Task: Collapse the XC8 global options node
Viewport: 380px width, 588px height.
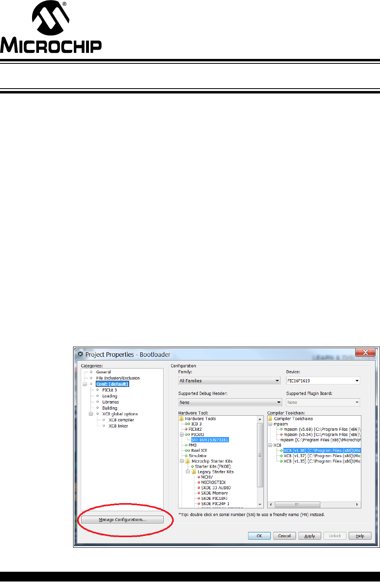Action: [x=91, y=414]
